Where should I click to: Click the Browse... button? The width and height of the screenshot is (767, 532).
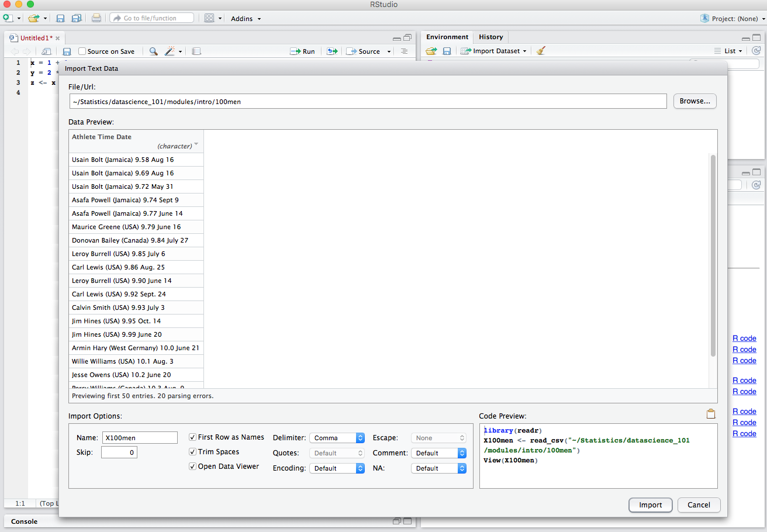(x=695, y=101)
